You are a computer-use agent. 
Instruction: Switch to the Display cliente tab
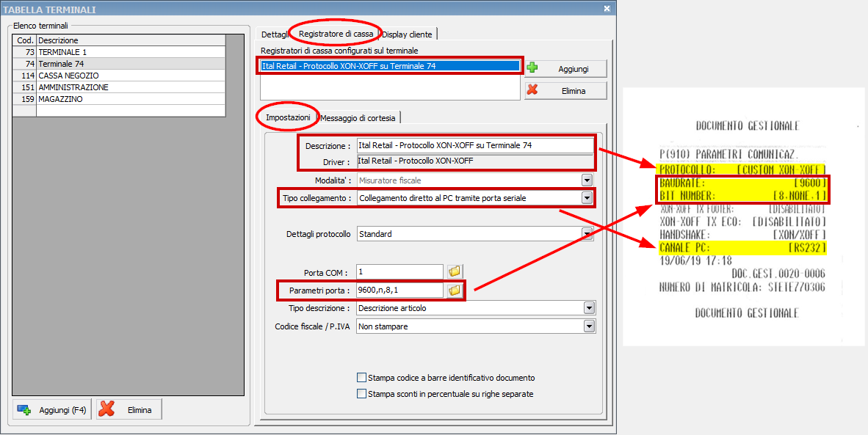408,34
